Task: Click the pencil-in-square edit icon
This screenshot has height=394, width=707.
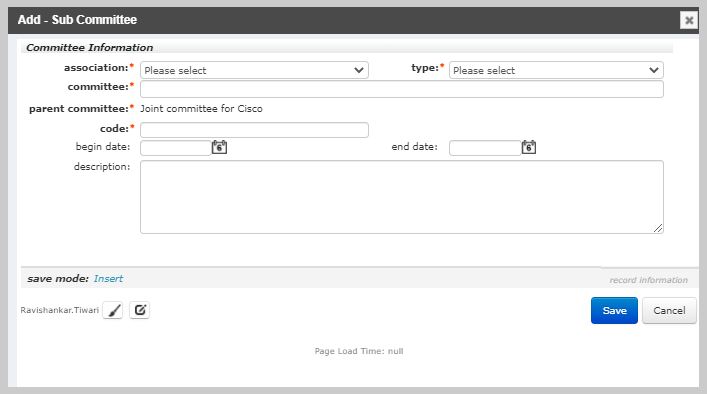Action: (140, 310)
